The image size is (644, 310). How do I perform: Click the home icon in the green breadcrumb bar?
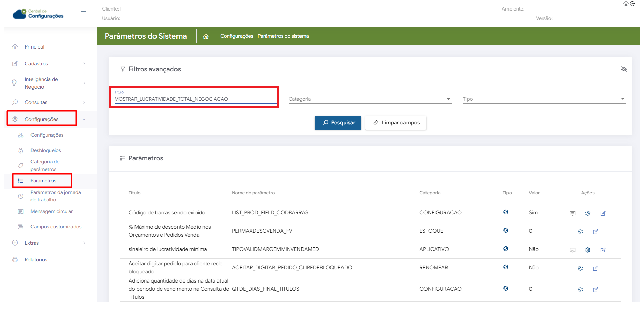pyautogui.click(x=206, y=36)
